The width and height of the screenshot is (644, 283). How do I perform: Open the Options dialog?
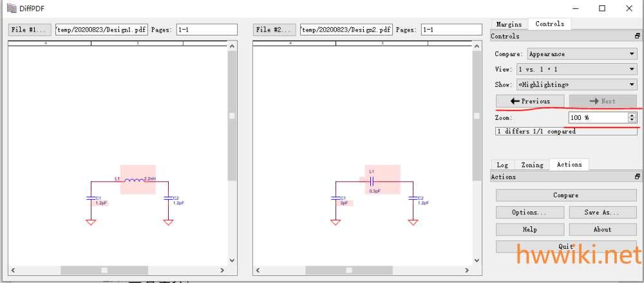530,213
